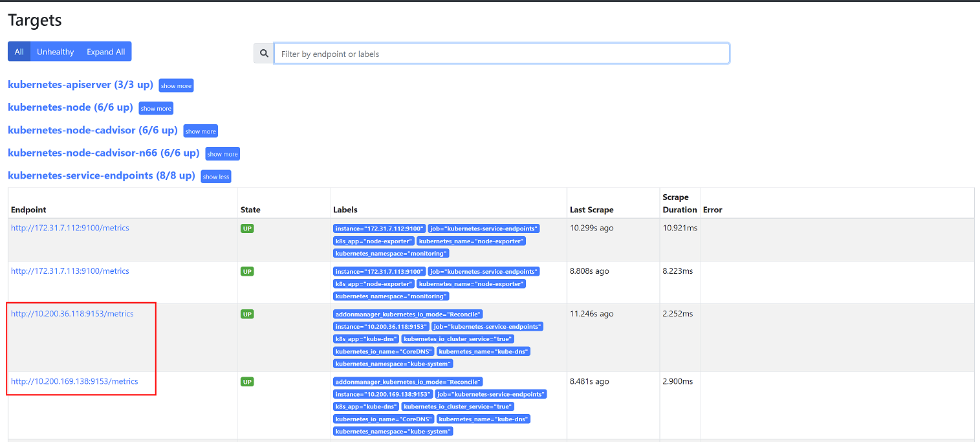Image resolution: width=980 pixels, height=442 pixels.
Task: Open the kubernetes-apiserver (3/3 up) heading
Action: click(80, 85)
